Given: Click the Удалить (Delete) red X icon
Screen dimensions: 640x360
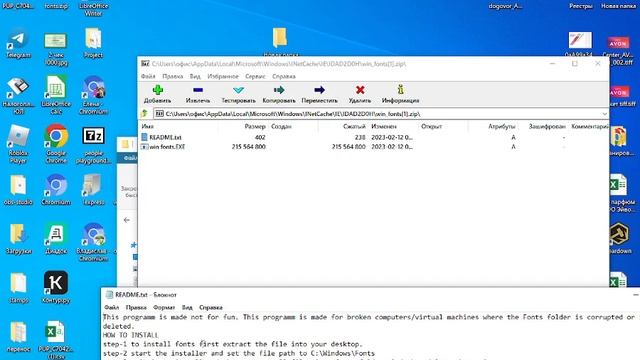Looking at the screenshot, I should pyautogui.click(x=360, y=90).
